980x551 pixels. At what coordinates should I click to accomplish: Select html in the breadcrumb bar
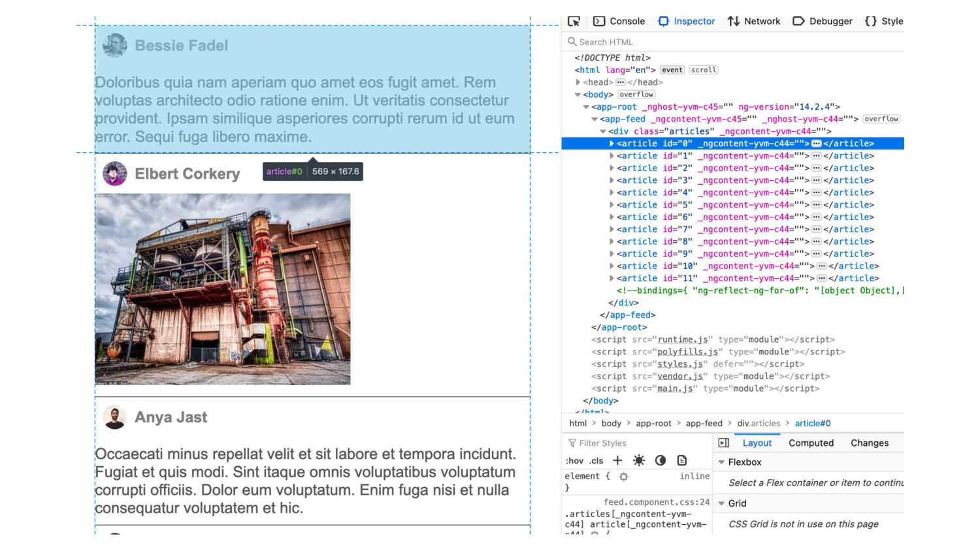(578, 424)
